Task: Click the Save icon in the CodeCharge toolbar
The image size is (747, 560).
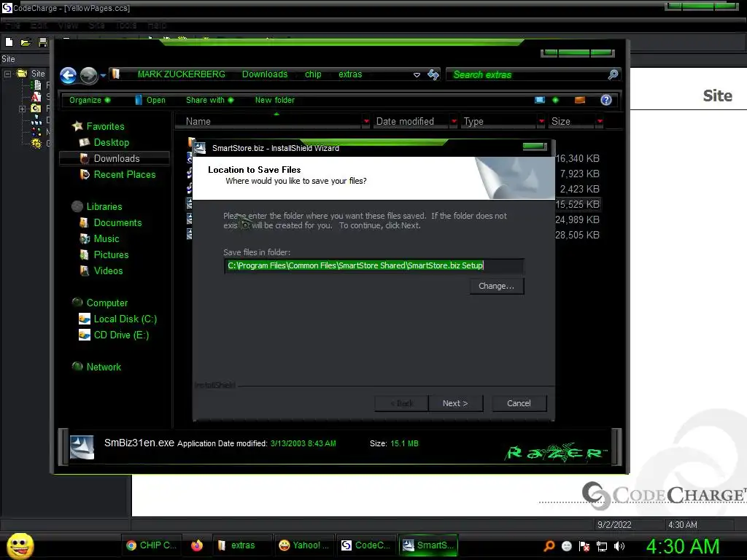Action: 43,42
